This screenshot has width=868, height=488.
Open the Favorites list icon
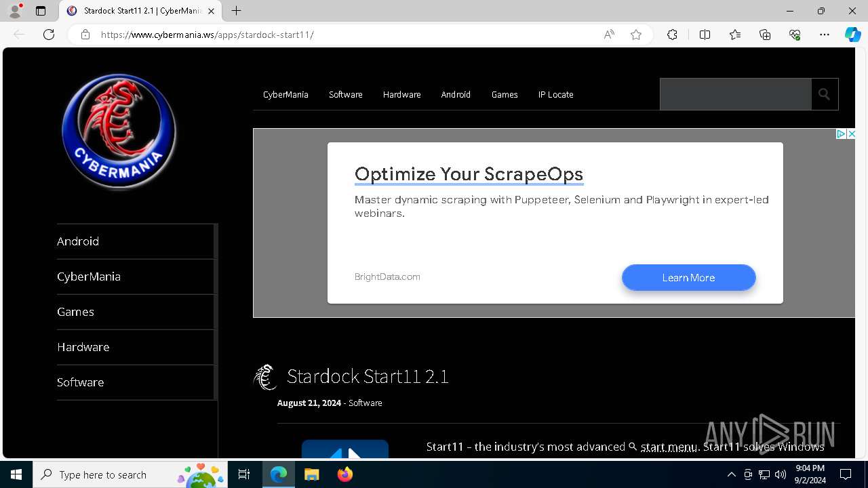tap(735, 35)
